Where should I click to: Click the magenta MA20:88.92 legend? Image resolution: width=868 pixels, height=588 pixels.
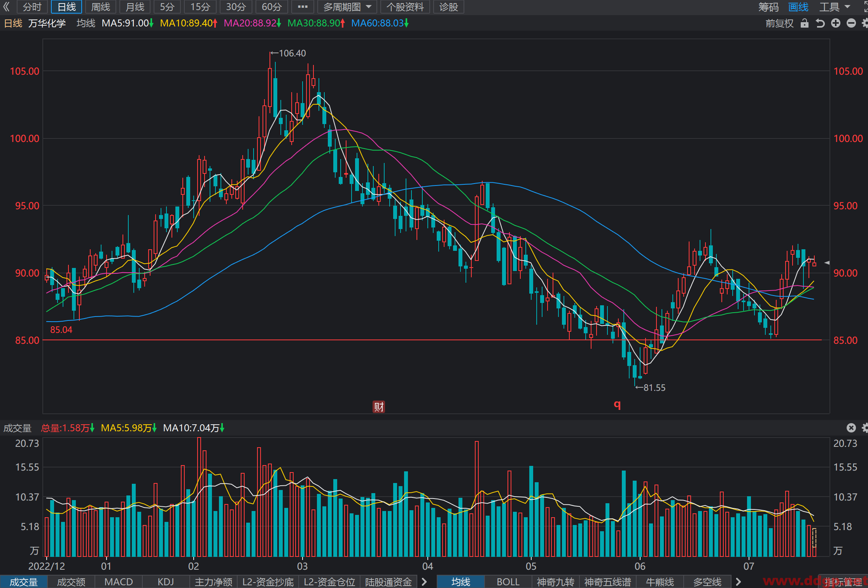[252, 23]
